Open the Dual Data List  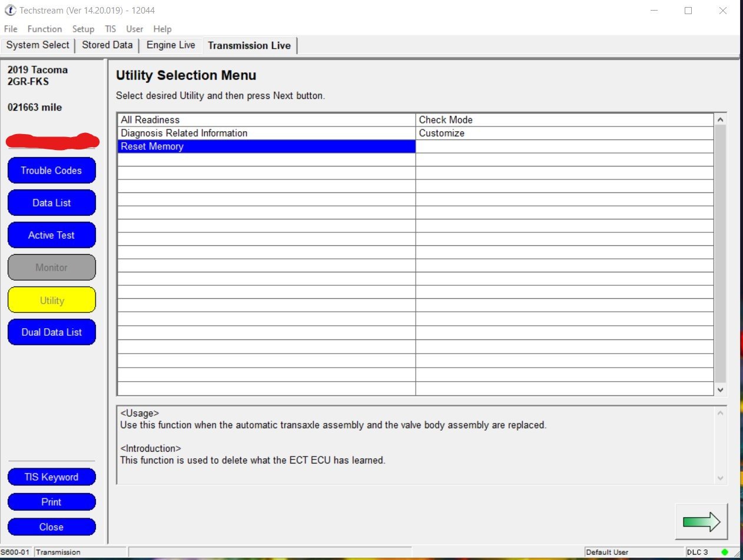[x=51, y=332]
